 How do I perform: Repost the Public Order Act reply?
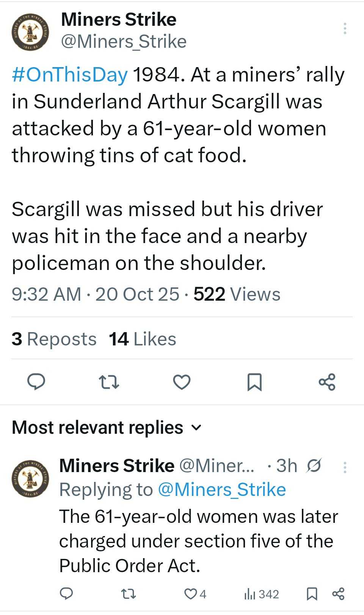128,593
